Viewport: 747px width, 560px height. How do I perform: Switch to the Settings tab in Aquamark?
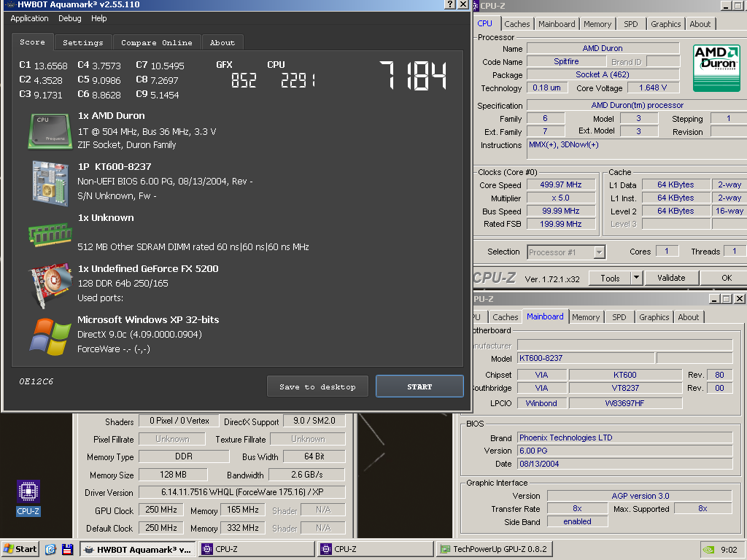(83, 42)
